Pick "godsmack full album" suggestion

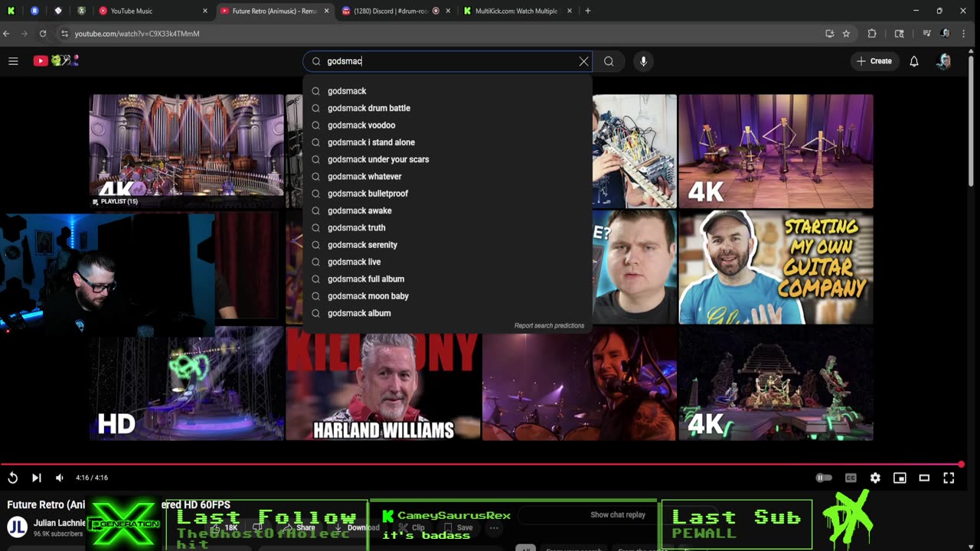click(x=448, y=279)
